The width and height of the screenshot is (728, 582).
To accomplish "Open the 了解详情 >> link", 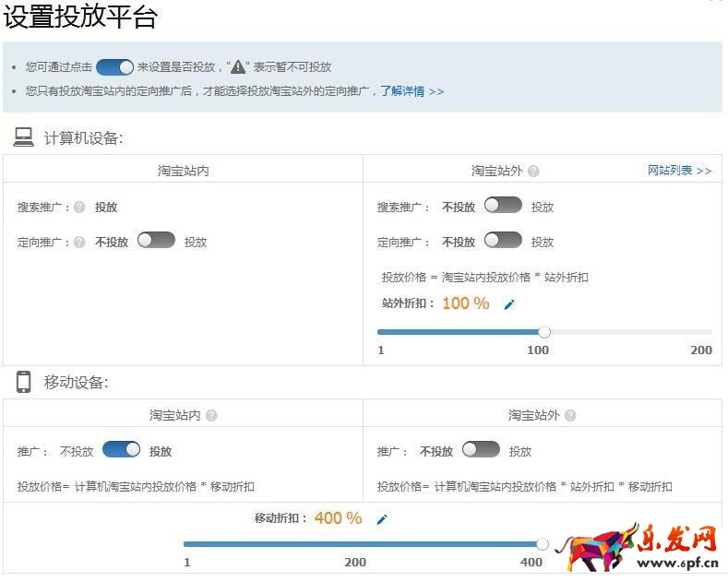I will coord(412,91).
